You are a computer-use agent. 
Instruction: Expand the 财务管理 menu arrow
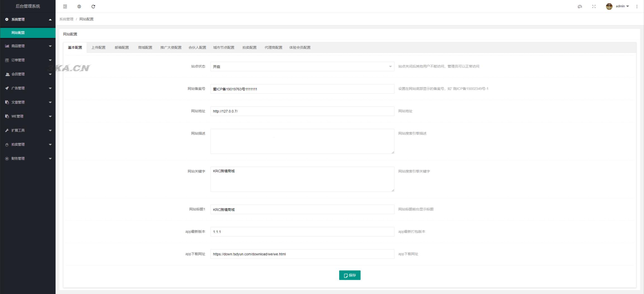50,159
